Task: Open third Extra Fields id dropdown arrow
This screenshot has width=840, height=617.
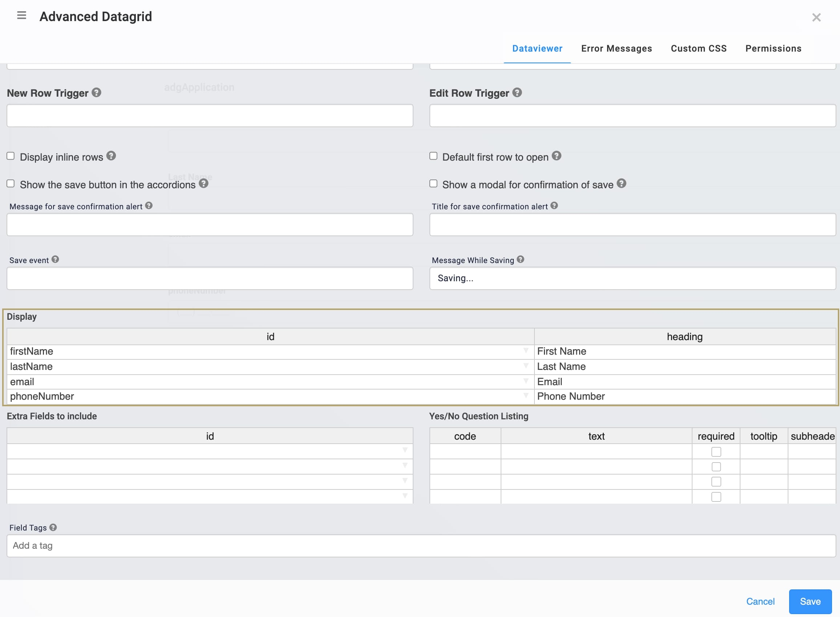Action: [x=405, y=481]
